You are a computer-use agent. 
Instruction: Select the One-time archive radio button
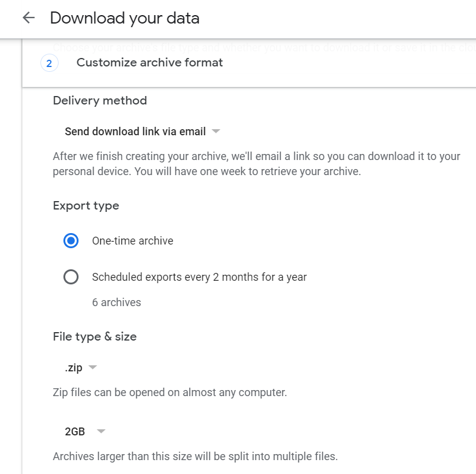click(71, 241)
